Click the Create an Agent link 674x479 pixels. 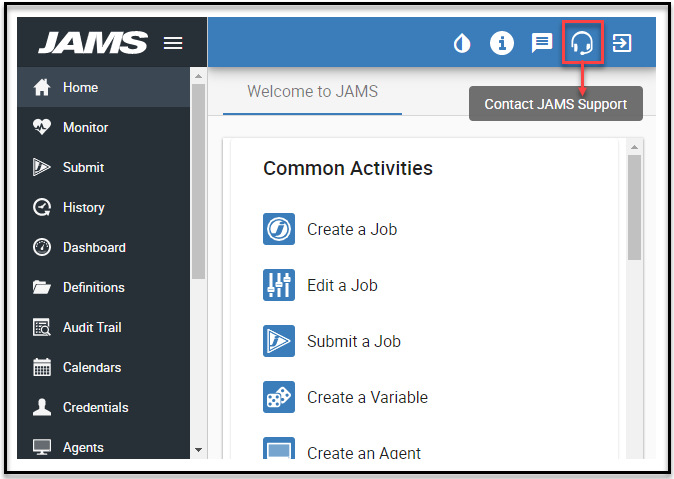coord(364,452)
